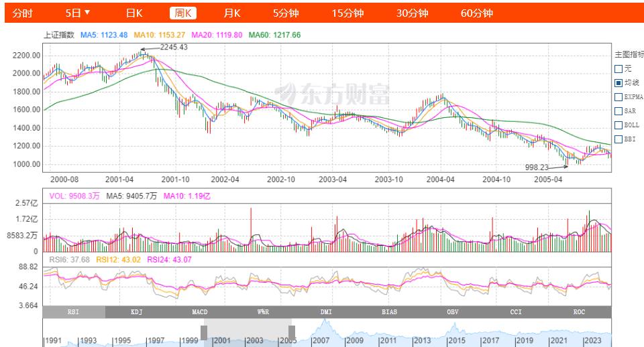Viewport: 644px width, 347px height.
Task: Click the 2023 mark on overview timeline
Action: (592, 340)
